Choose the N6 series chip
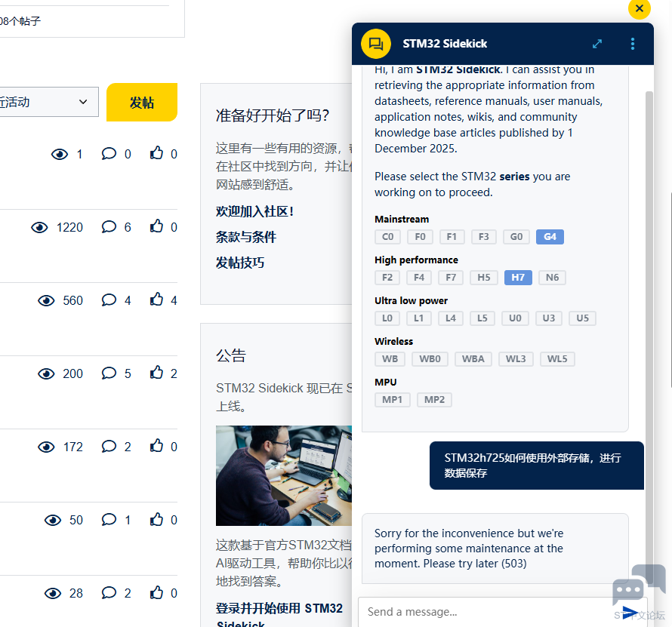This screenshot has width=672, height=627. (552, 278)
